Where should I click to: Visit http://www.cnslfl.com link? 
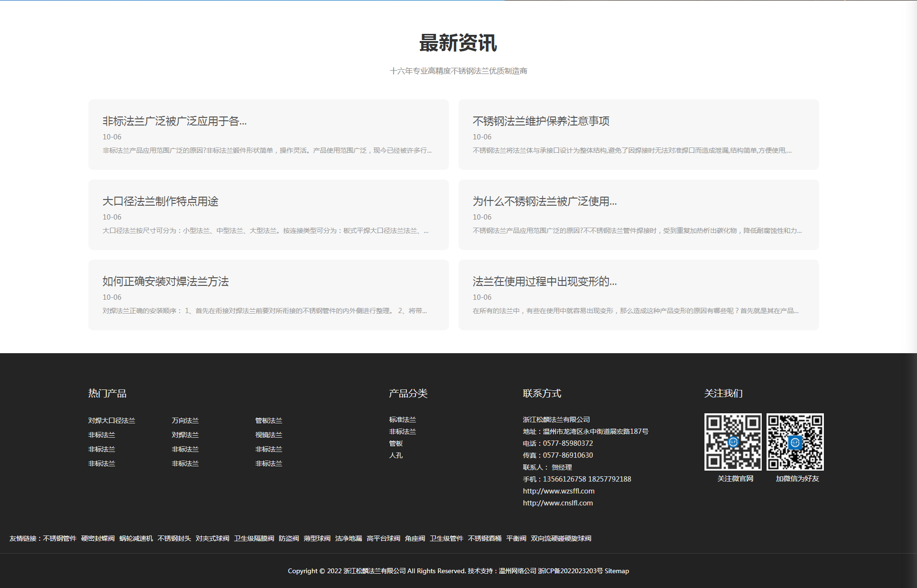pos(557,503)
